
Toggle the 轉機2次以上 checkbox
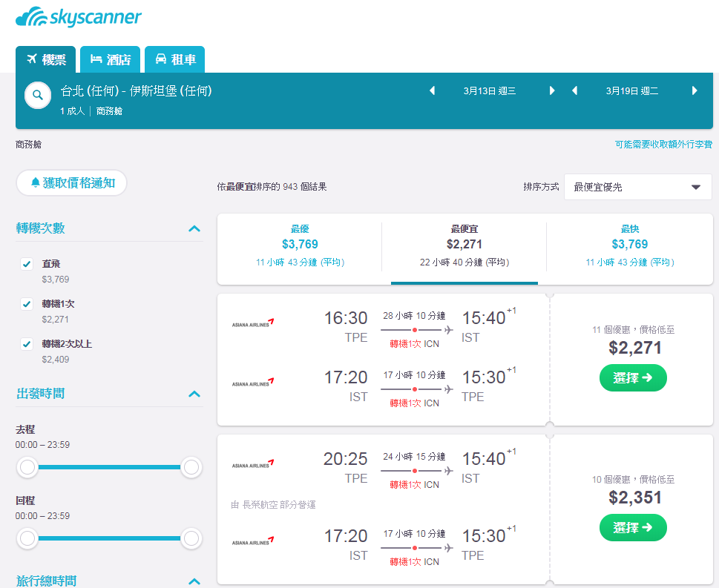pyautogui.click(x=27, y=344)
